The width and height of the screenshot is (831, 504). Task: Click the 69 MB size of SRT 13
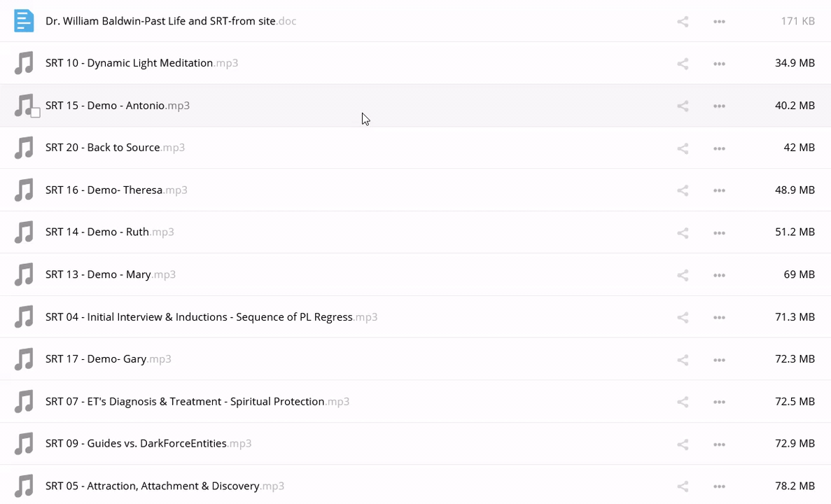[799, 274]
